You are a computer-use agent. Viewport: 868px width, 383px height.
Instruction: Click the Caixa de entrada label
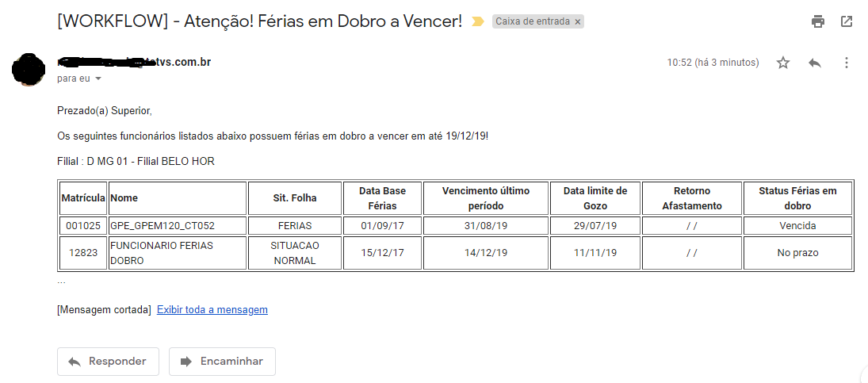coord(533,21)
